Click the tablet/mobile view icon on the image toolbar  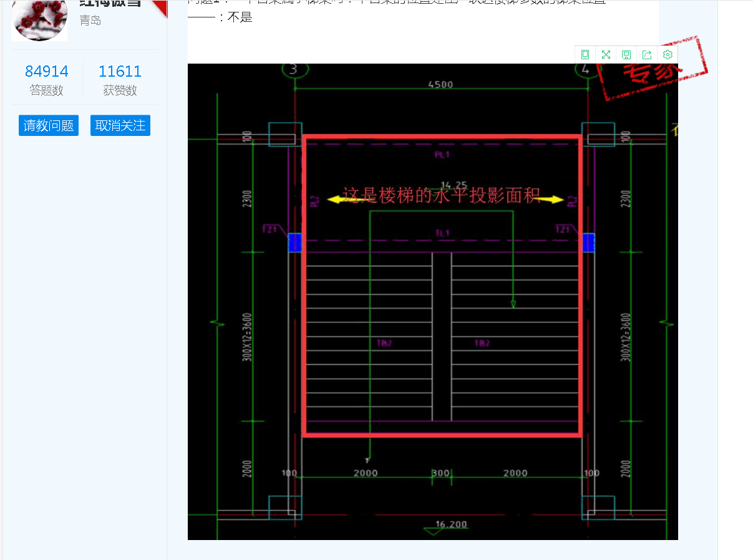point(585,54)
